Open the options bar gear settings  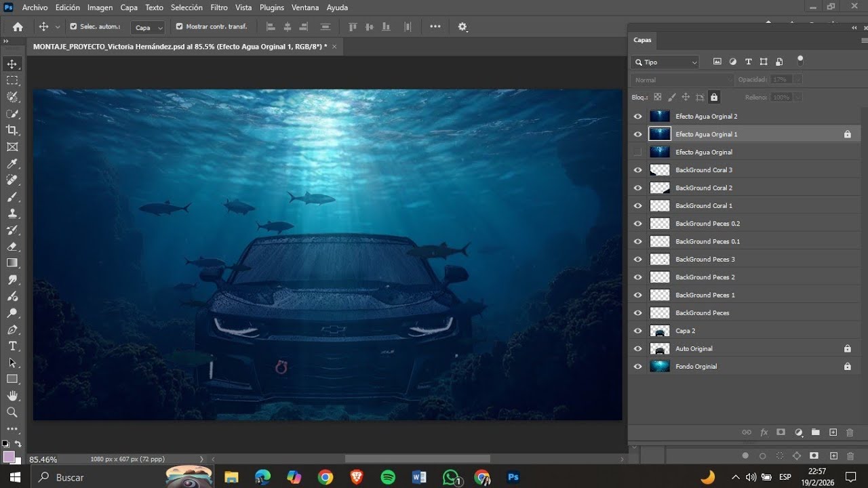[x=462, y=26]
